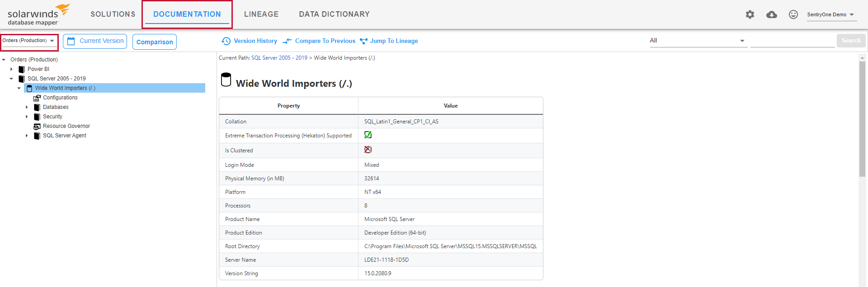Switch to the Solutions tab
Screen dimensions: 868x287
[113, 14]
